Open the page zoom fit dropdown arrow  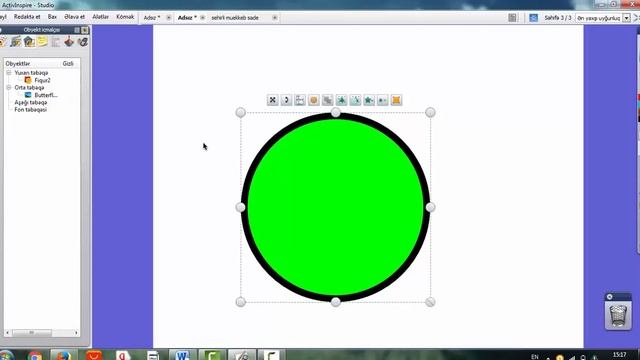(x=627, y=18)
